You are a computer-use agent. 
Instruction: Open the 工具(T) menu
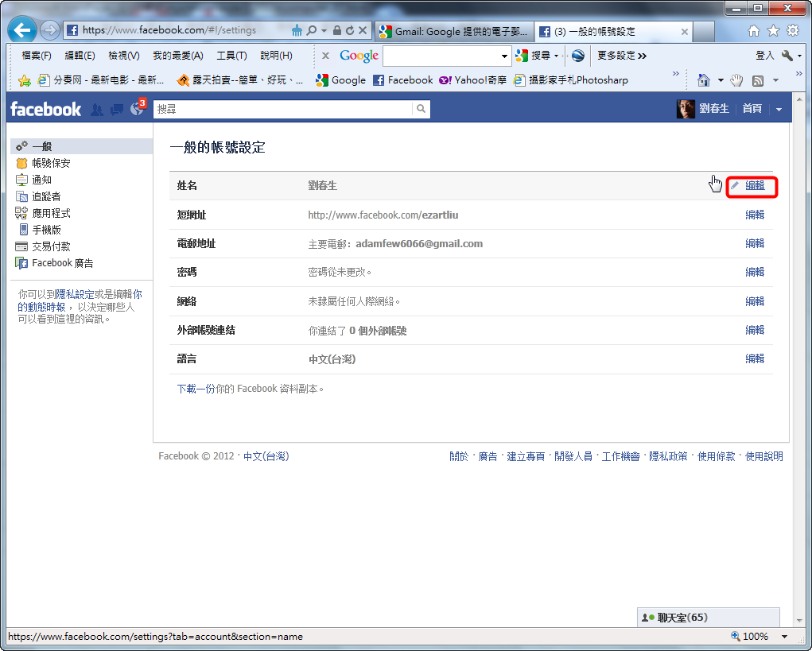(231, 56)
